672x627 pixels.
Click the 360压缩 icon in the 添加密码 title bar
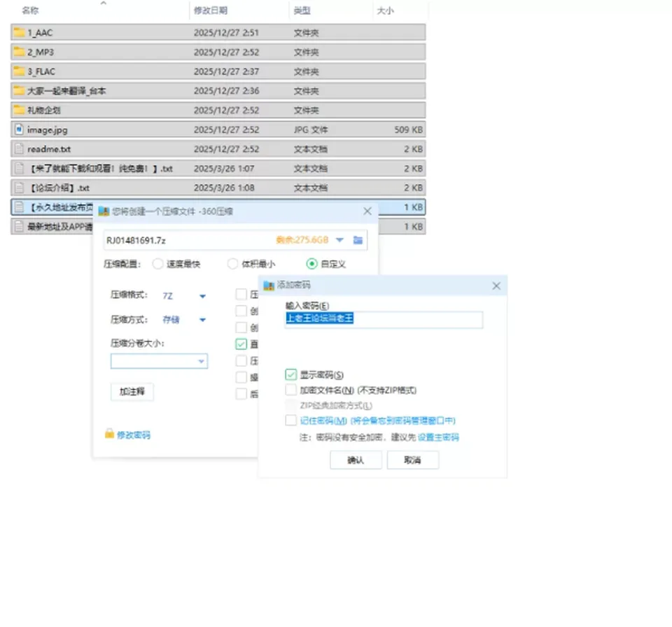[269, 285]
